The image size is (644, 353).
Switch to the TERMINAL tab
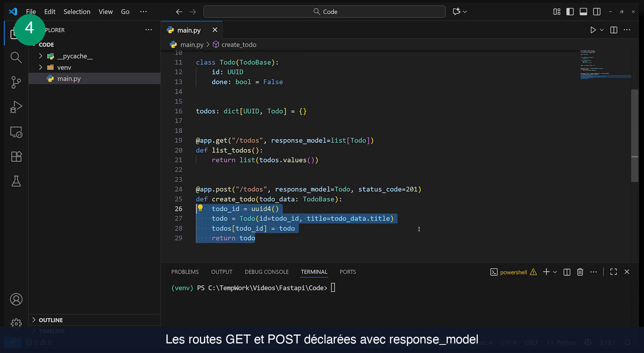[314, 272]
